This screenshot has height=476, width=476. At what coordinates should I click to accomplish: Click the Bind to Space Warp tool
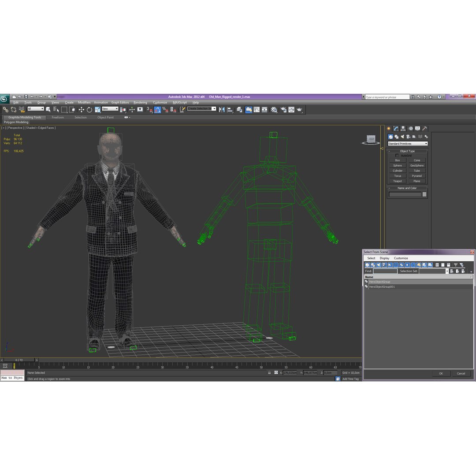pos(22,110)
